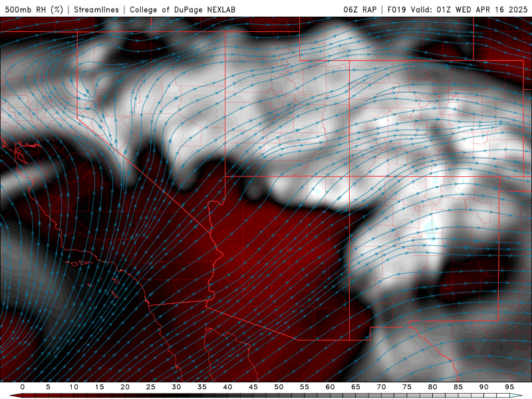This screenshot has height=399, width=532.
Task: Click the 10 value on the color scale
Action: (74, 387)
